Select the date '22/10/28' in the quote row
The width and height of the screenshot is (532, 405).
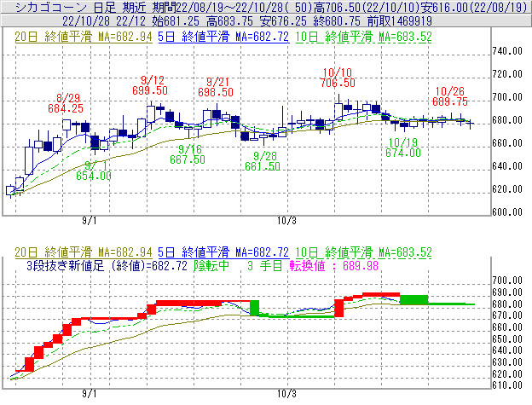(86, 21)
